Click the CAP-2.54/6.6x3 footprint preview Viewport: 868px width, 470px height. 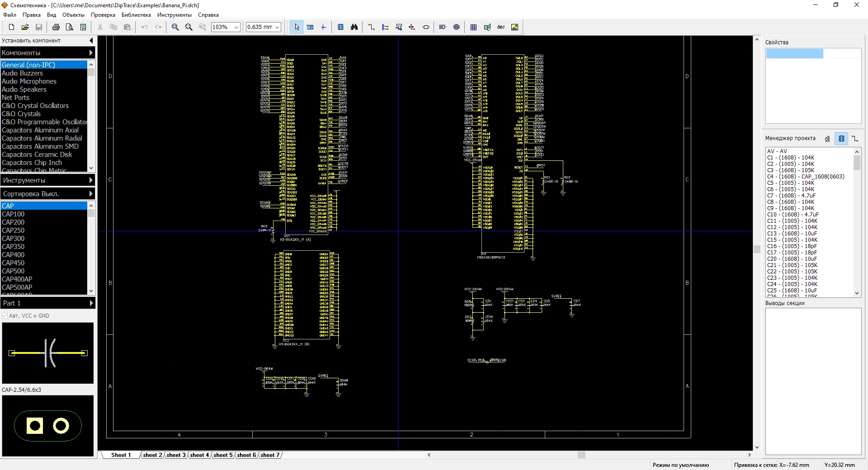(48, 426)
